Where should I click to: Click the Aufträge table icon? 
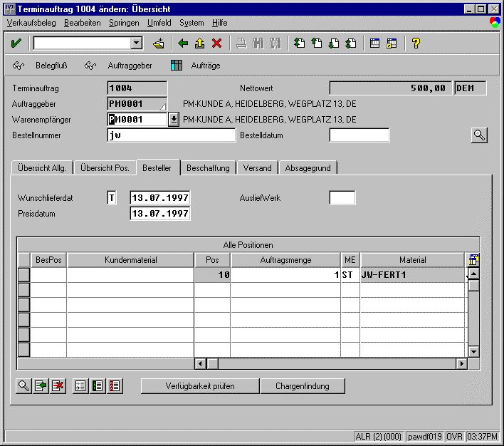coord(177,66)
